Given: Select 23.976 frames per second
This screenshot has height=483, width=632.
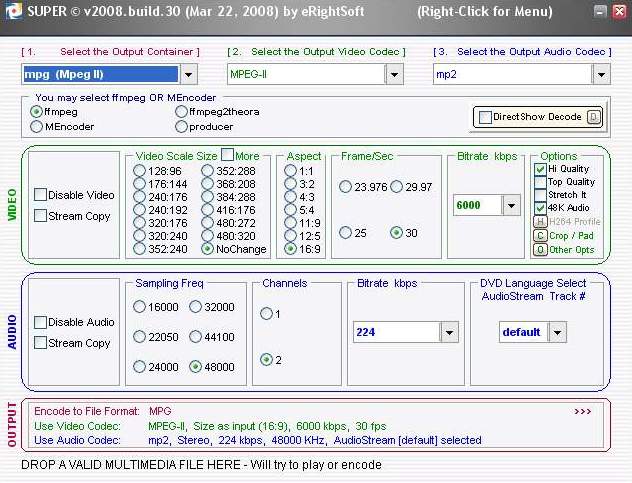Looking at the screenshot, I should (x=345, y=187).
